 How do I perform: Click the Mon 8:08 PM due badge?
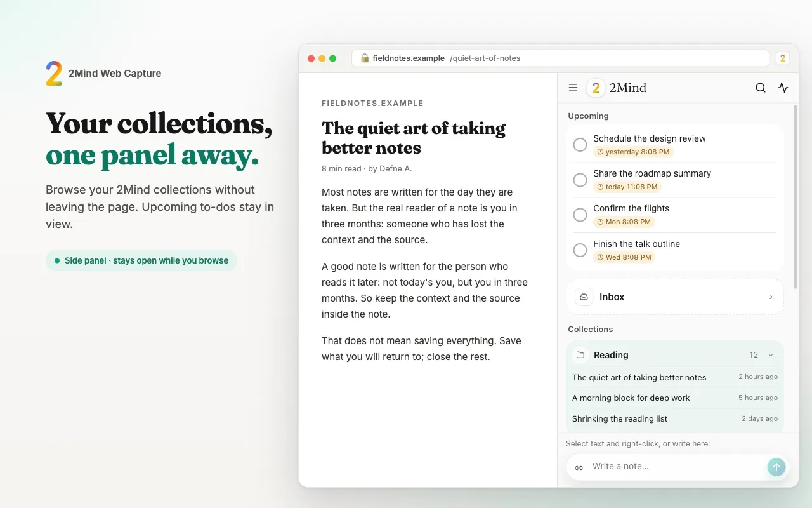624,222
